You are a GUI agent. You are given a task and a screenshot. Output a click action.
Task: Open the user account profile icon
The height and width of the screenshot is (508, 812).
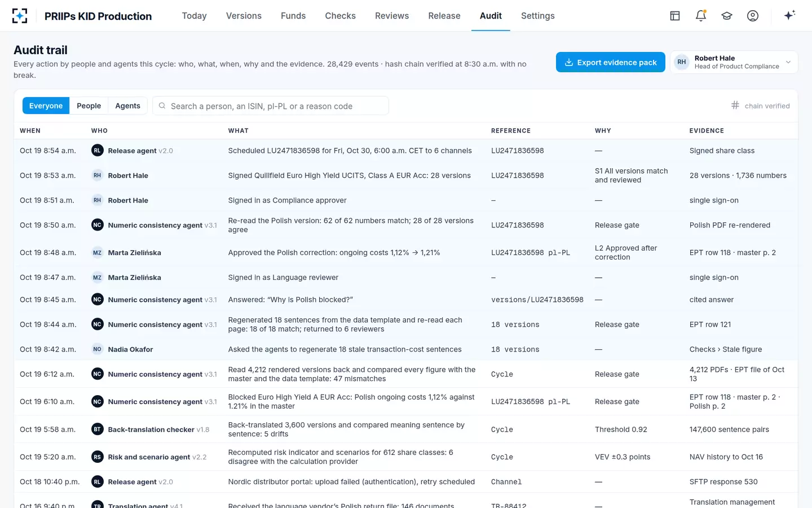(x=753, y=16)
